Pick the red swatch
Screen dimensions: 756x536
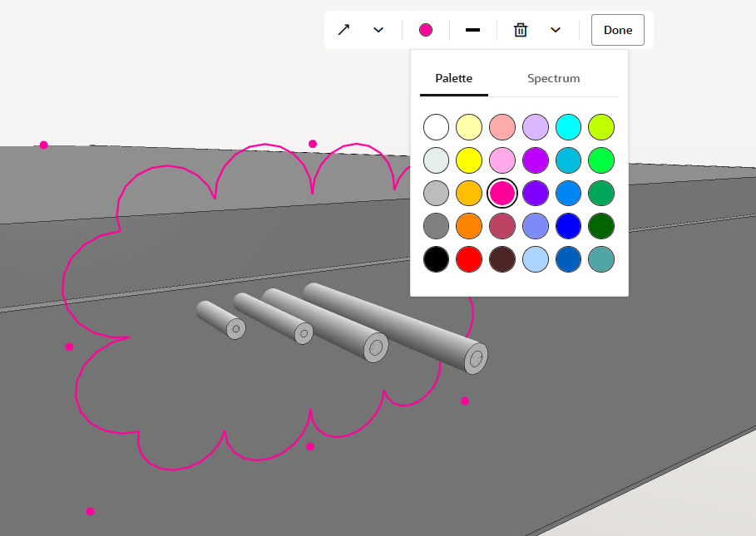coord(469,259)
